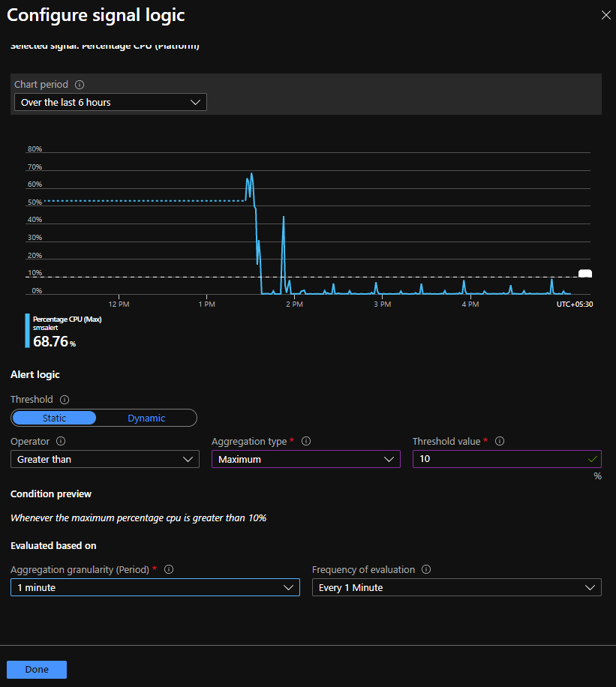Screen dimensions: 616x687
Task: Click the smsalert resource name in legend
Action: (x=45, y=328)
